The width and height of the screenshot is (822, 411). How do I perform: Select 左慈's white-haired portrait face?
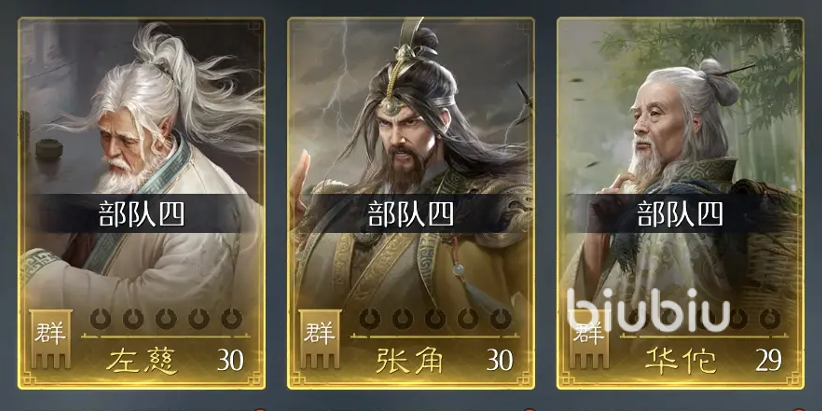click(123, 149)
